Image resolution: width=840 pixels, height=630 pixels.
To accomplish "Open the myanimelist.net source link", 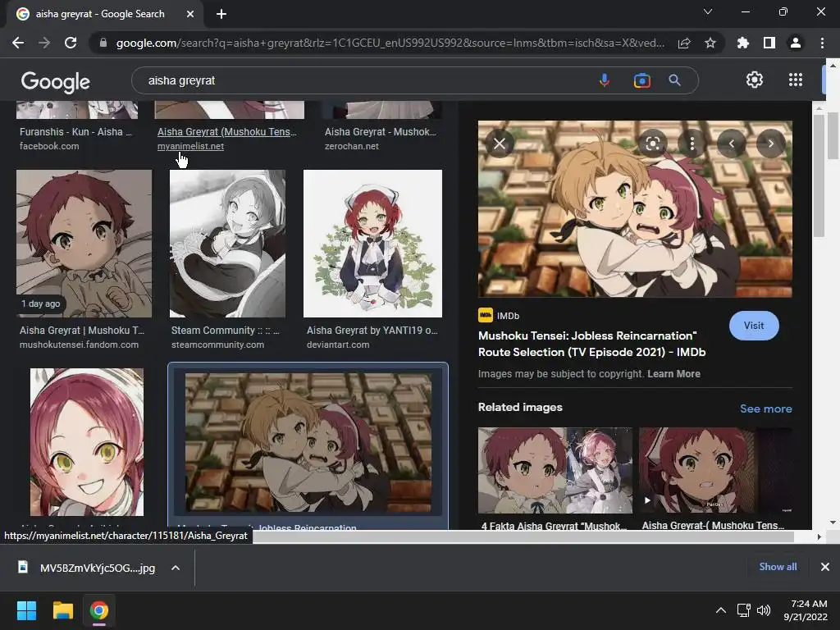I will 190,146.
